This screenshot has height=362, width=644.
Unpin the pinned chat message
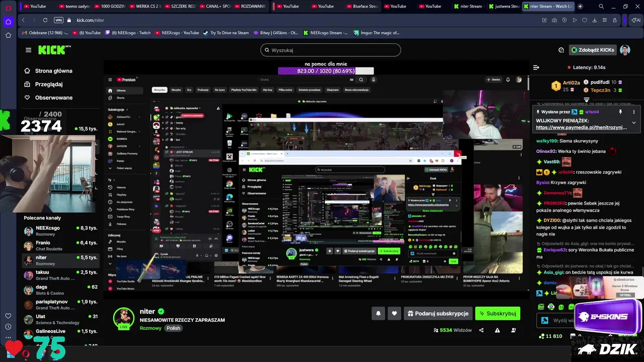pos(620,112)
